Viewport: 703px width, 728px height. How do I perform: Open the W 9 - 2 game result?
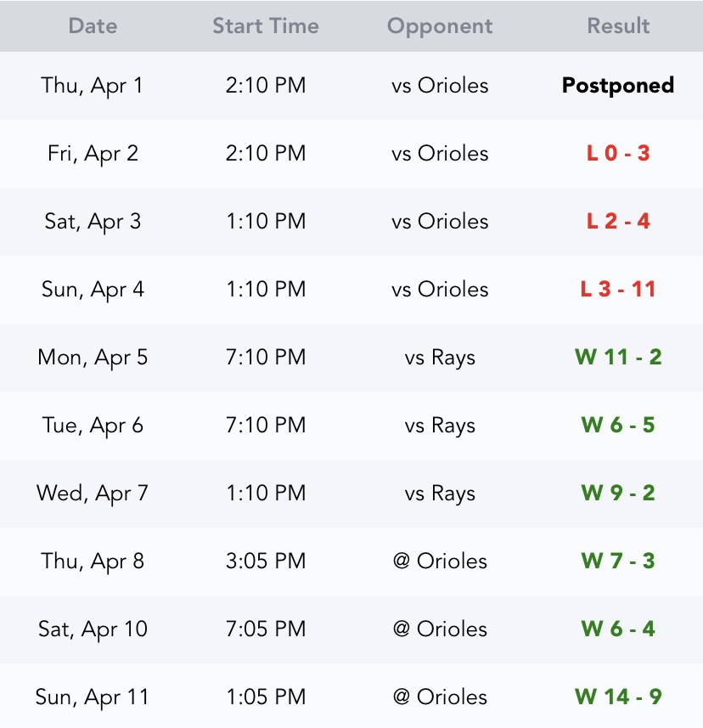pyautogui.click(x=618, y=493)
